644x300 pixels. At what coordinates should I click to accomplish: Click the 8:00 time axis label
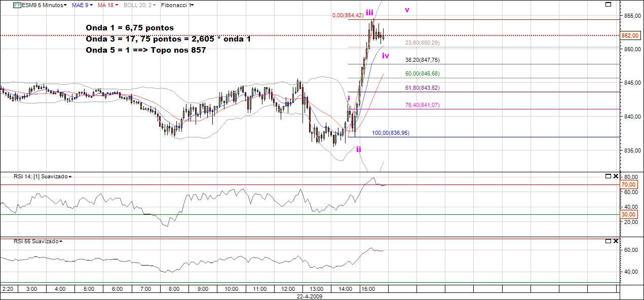174,289
